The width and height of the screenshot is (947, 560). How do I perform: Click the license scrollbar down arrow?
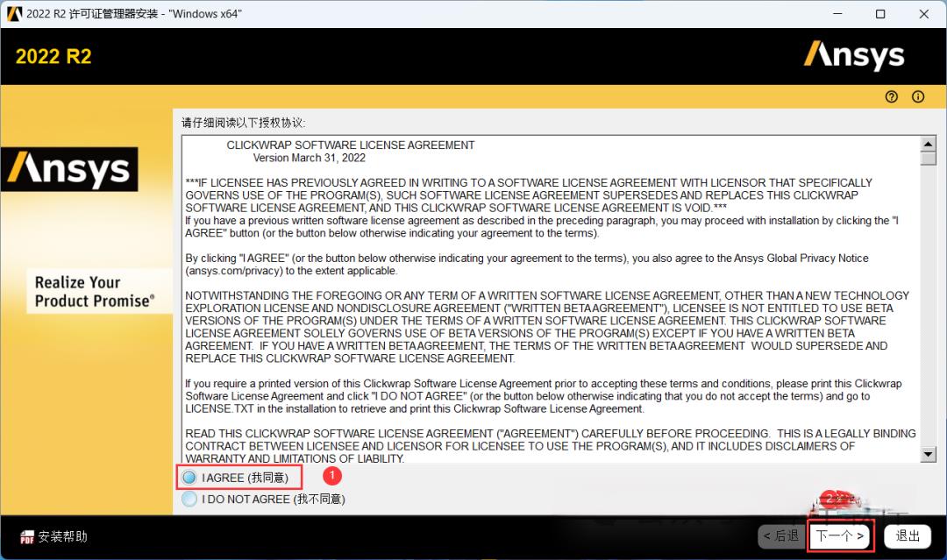tap(929, 454)
